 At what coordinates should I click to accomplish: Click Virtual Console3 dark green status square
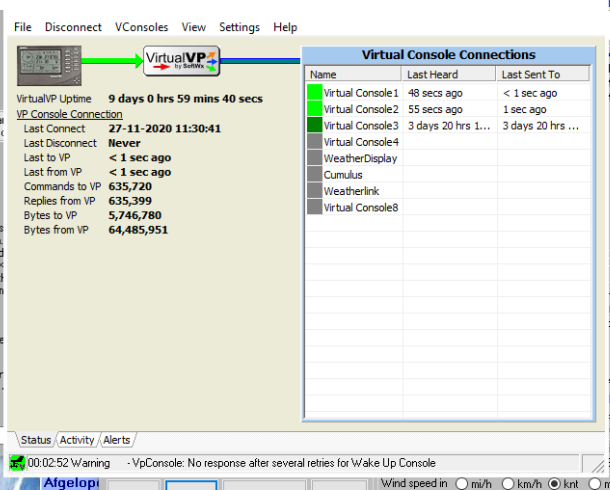click(x=314, y=125)
